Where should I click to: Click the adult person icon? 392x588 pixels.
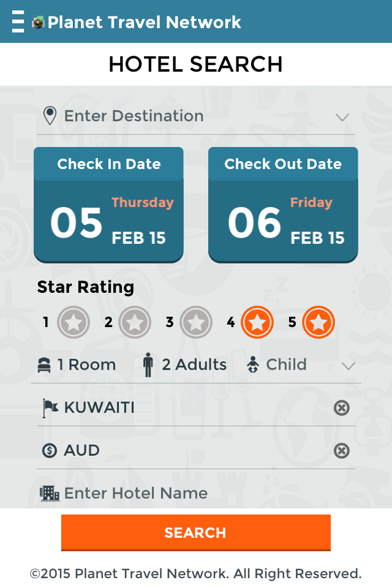pyautogui.click(x=148, y=365)
